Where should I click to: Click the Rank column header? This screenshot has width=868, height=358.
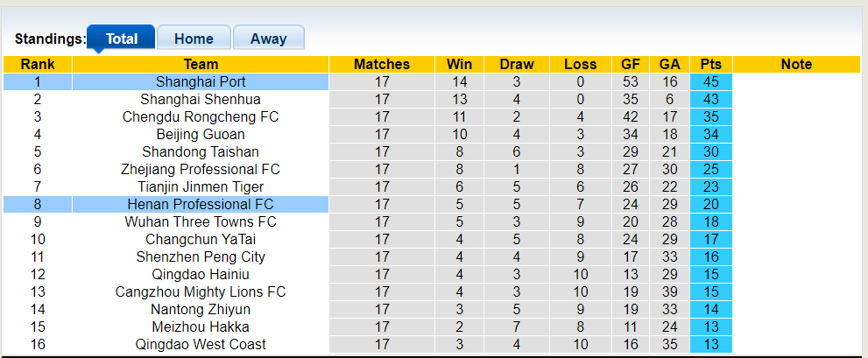[x=38, y=64]
